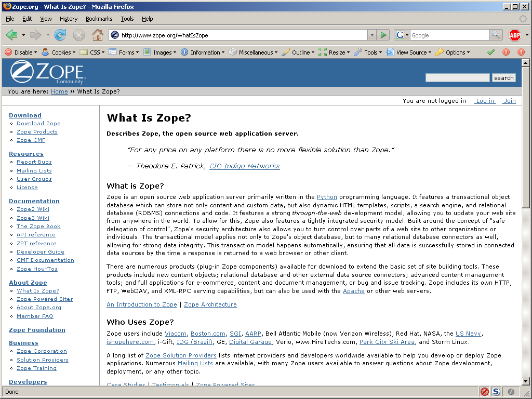Click the Zope site search button
This screenshot has height=399, width=532.
click(x=504, y=78)
